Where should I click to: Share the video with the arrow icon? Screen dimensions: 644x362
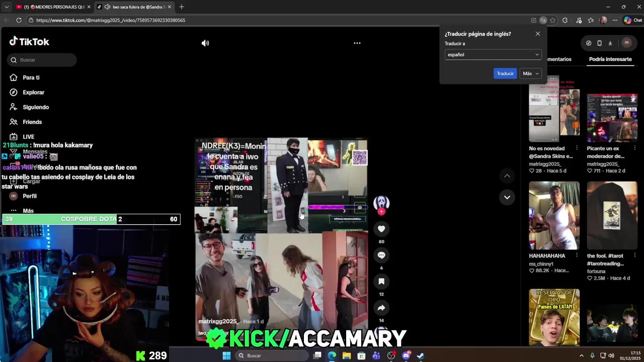pos(381,308)
